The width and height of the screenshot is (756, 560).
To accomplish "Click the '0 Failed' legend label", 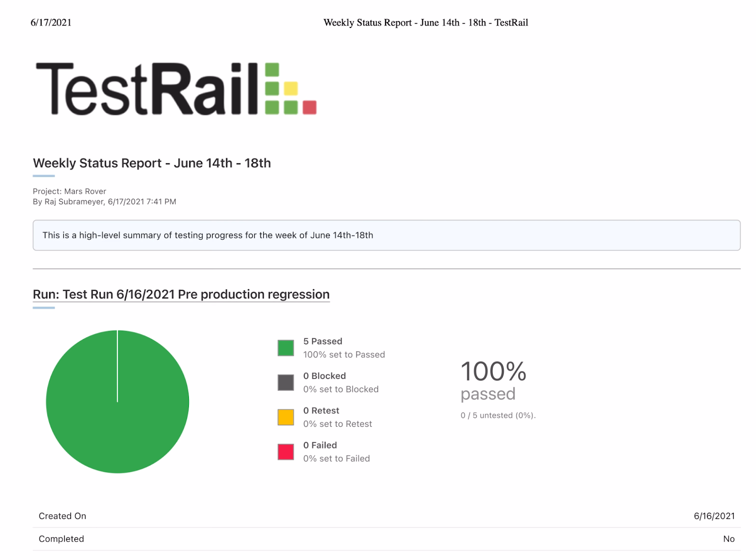I will (320, 445).
